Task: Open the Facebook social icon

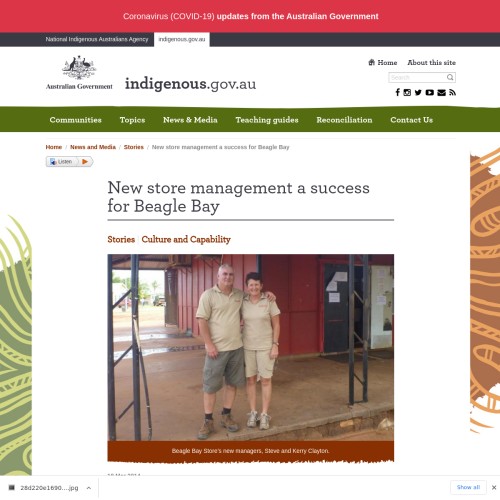Action: click(397, 92)
